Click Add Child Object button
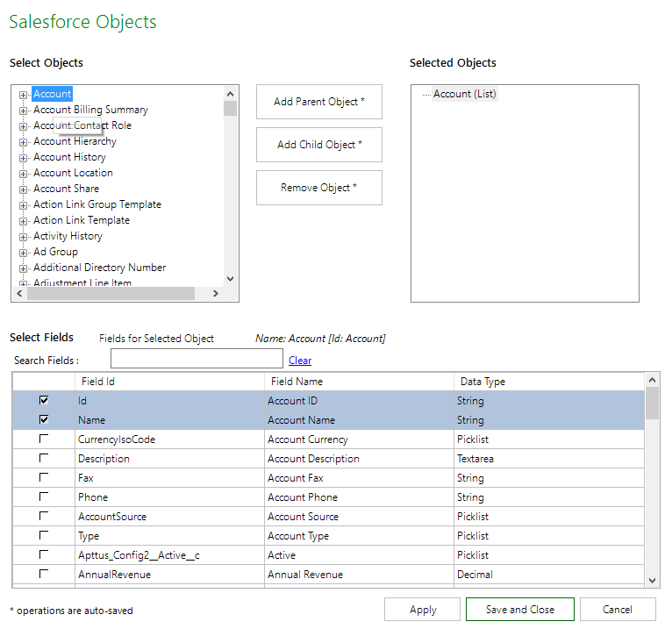Viewport: 672px width, 636px height. point(319,145)
